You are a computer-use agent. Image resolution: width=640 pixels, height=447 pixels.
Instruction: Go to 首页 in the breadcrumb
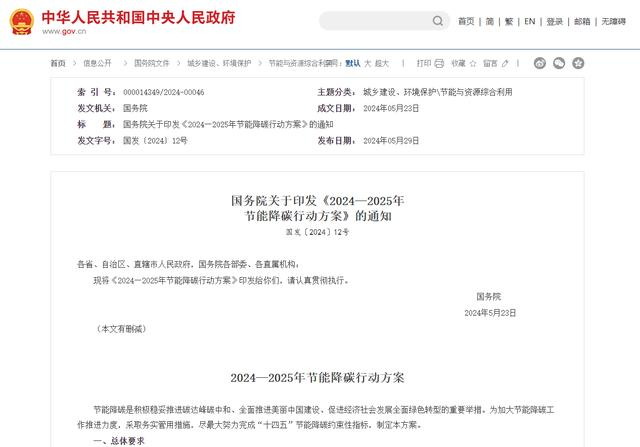click(58, 63)
